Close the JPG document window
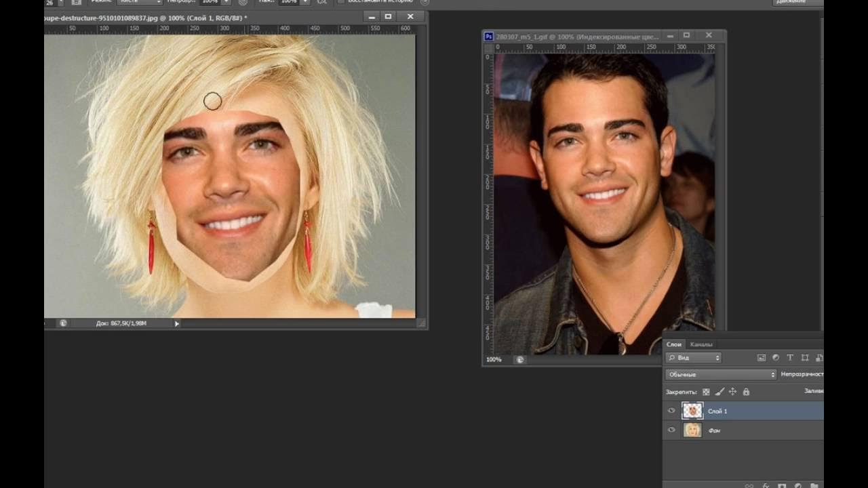This screenshot has width=868, height=488. pyautogui.click(x=410, y=16)
